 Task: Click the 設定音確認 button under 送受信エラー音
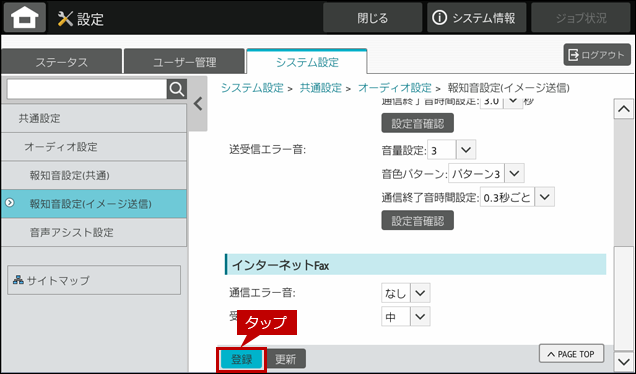tap(417, 220)
